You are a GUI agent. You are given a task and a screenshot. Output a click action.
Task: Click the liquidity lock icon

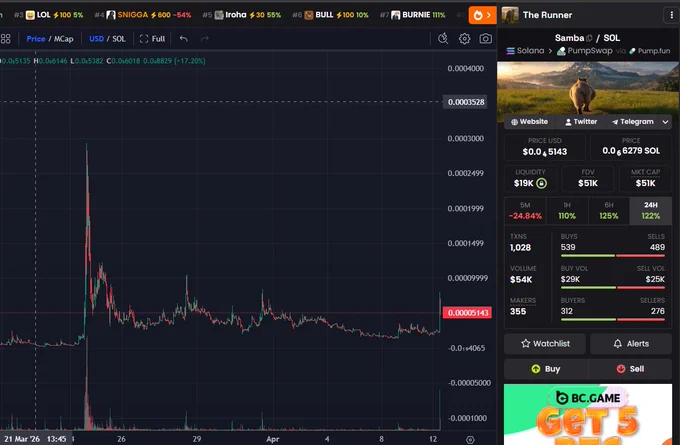tap(541, 183)
